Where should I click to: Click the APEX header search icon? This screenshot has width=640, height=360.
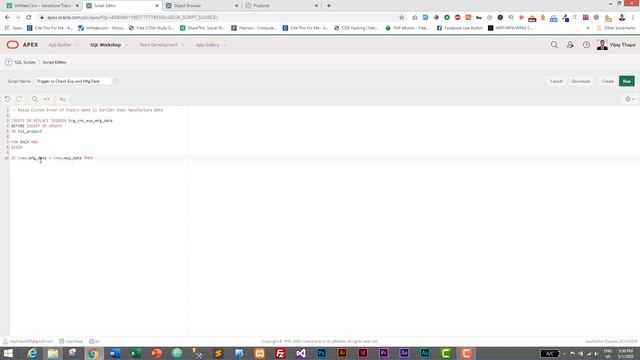(x=554, y=45)
